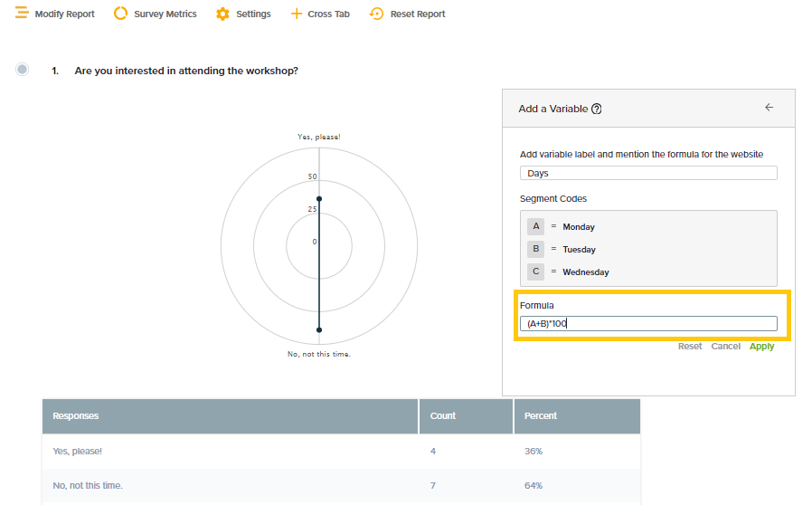The height and width of the screenshot is (505, 812).
Task: Click the Modify Report hamburger icon
Action: click(x=22, y=14)
